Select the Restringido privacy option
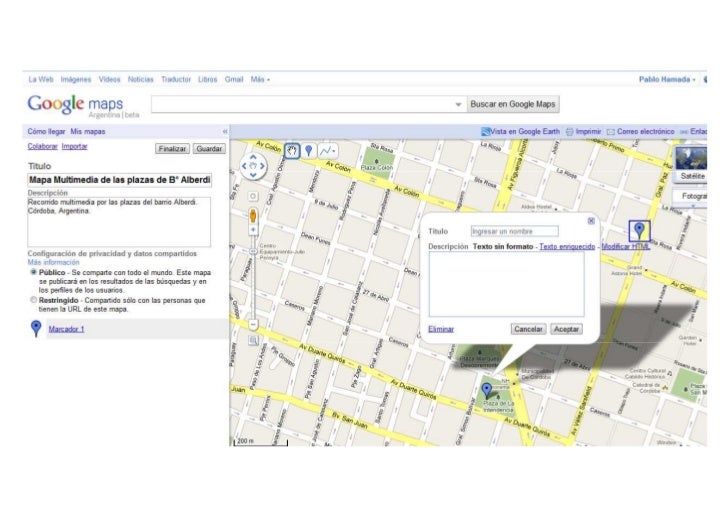The width and height of the screenshot is (728, 515). point(33,300)
